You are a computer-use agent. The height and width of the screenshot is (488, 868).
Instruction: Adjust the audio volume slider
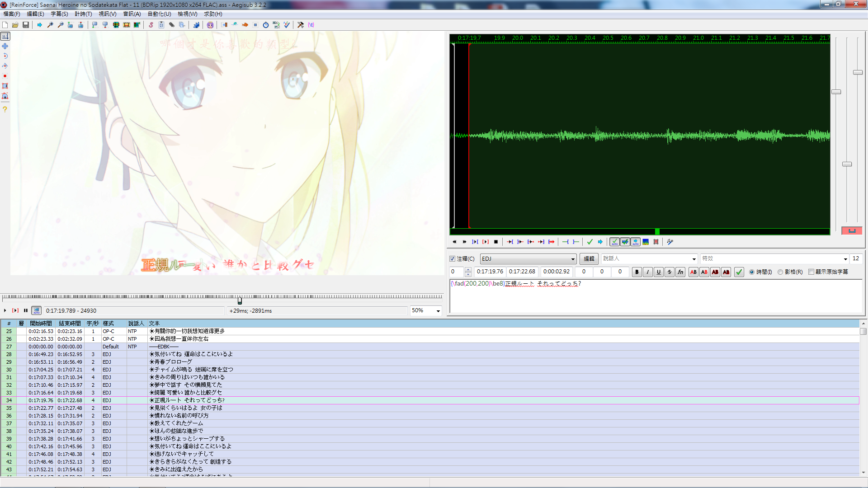pyautogui.click(x=858, y=72)
